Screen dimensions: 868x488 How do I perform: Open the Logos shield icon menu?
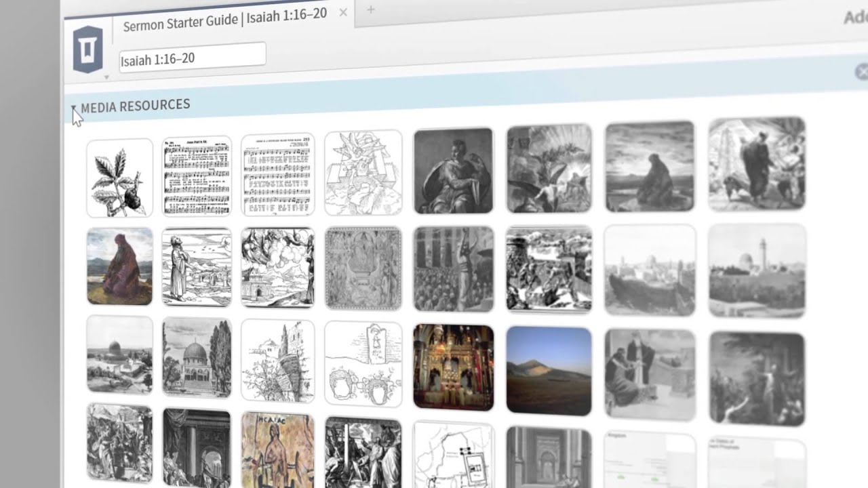coord(88,49)
